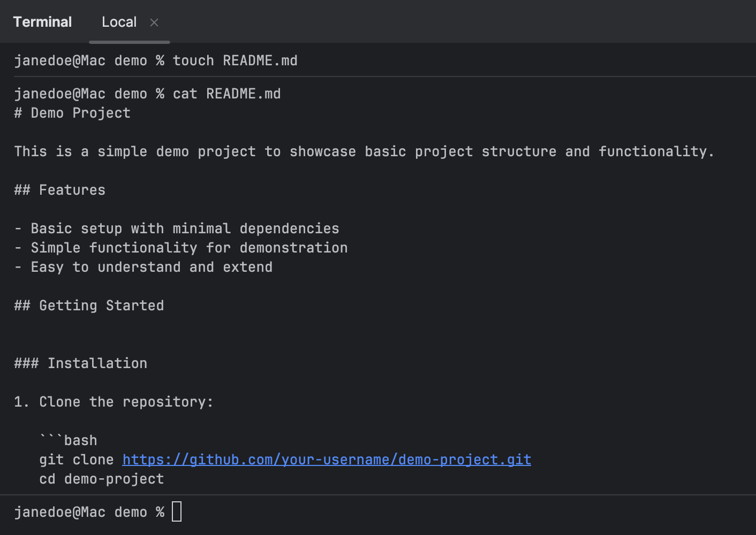The height and width of the screenshot is (535, 756).
Task: Select the Demo Project heading text
Action: pos(72,113)
